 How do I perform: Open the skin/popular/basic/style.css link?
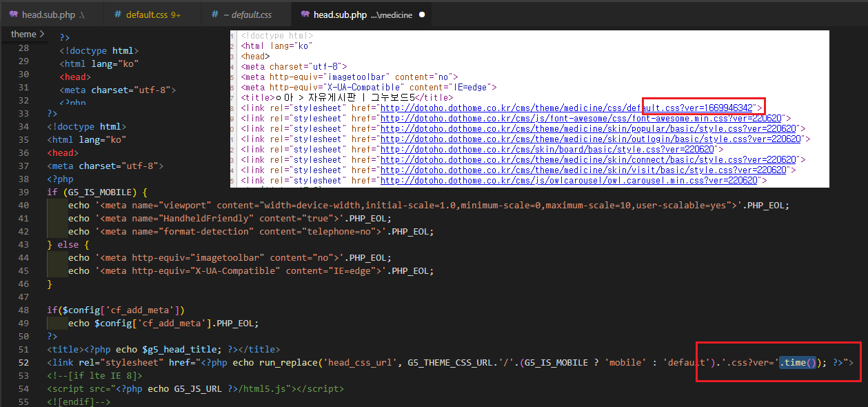(x=589, y=128)
